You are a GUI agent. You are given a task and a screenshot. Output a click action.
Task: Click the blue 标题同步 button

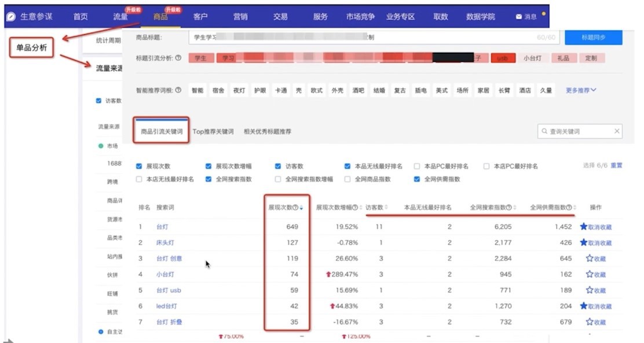[x=594, y=38]
